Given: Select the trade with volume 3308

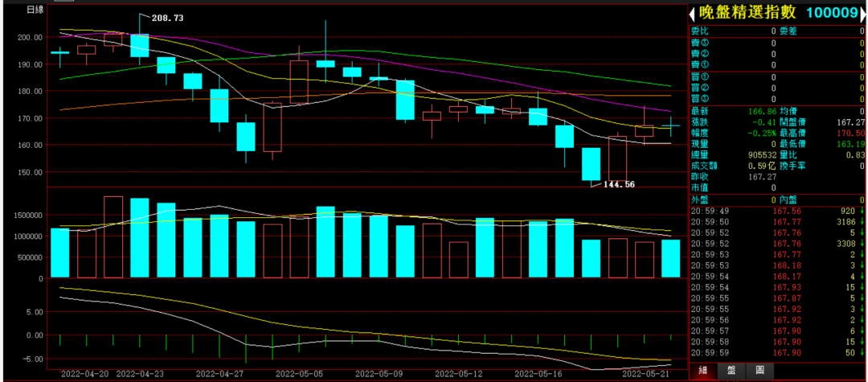Looking at the screenshot, I should (x=778, y=244).
